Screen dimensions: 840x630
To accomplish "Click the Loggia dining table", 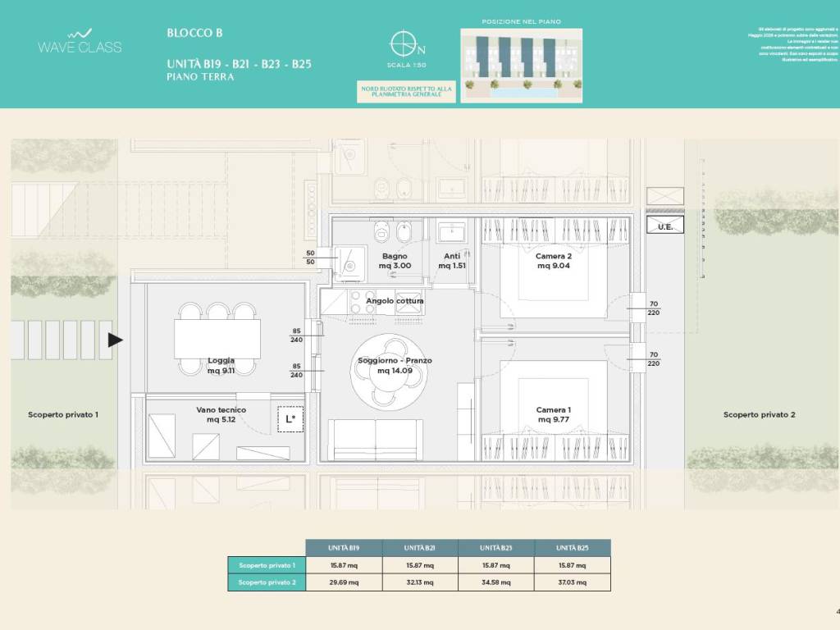I will click(x=217, y=339).
